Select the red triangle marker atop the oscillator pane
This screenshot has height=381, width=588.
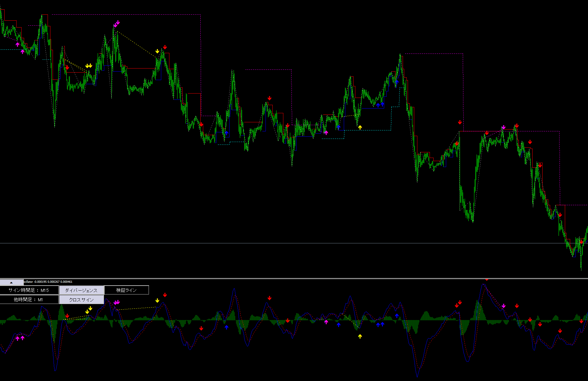[487, 280]
